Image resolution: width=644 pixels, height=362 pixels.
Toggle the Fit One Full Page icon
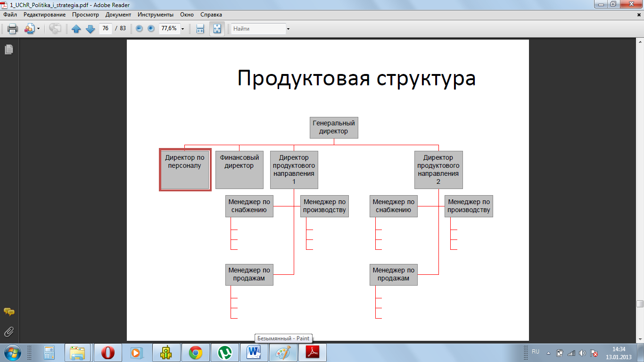(x=217, y=29)
